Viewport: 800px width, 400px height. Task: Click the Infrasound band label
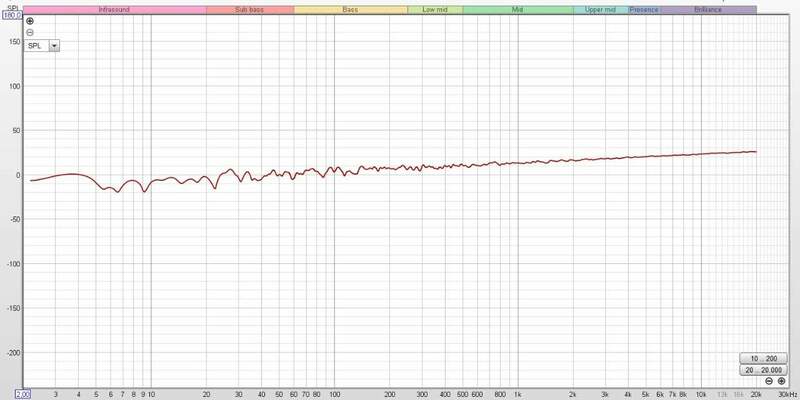[114, 9]
